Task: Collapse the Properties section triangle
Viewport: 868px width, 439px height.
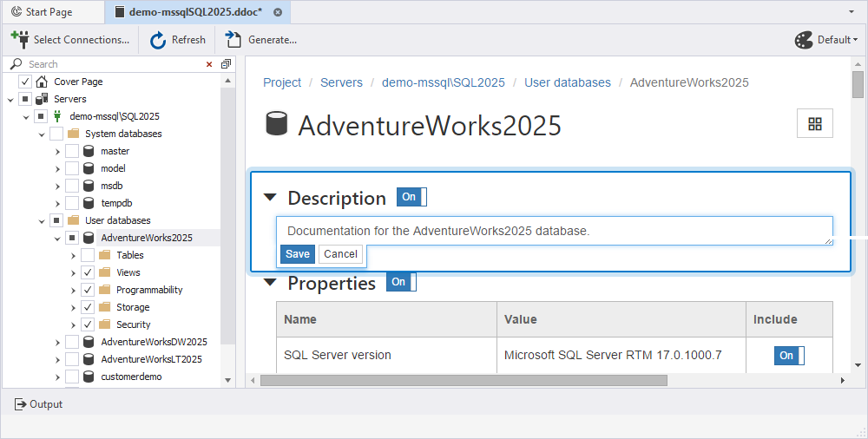Action: (270, 282)
